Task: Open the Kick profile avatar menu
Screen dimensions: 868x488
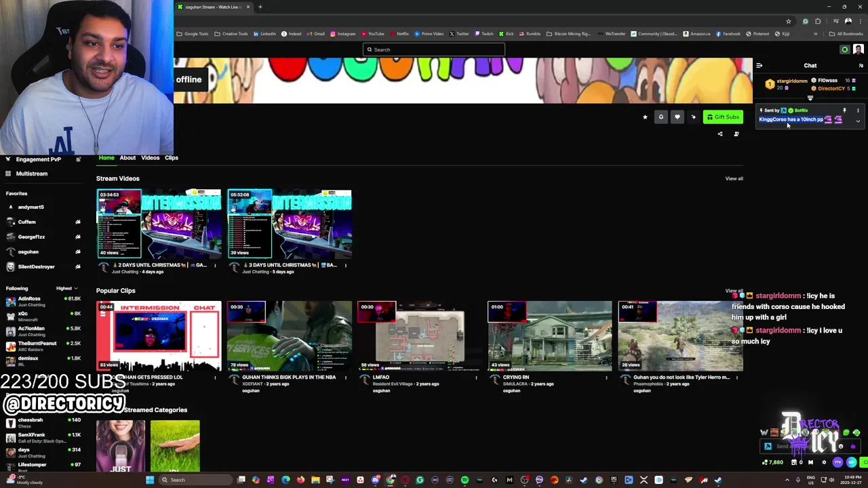Action: pos(859,49)
